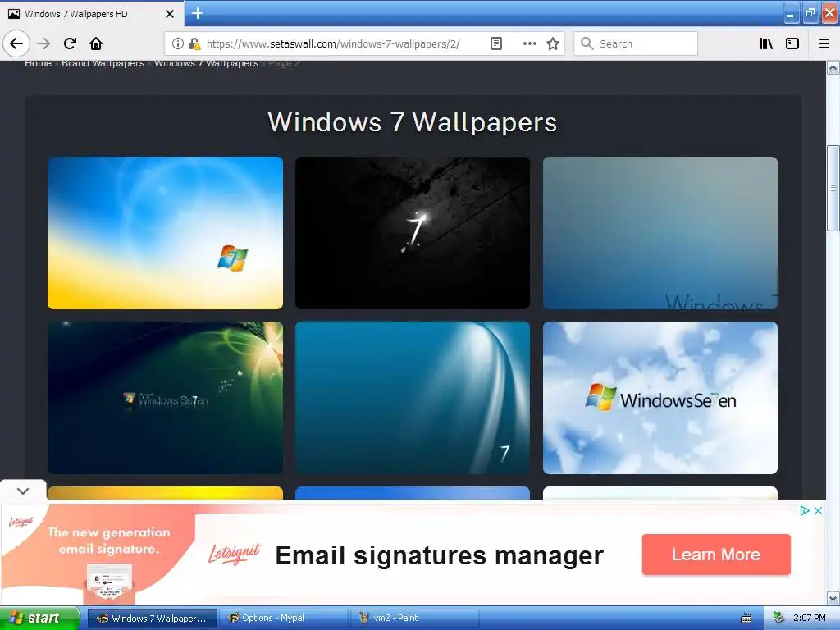Open the home page via house icon
This screenshot has width=840, height=630.
(96, 43)
